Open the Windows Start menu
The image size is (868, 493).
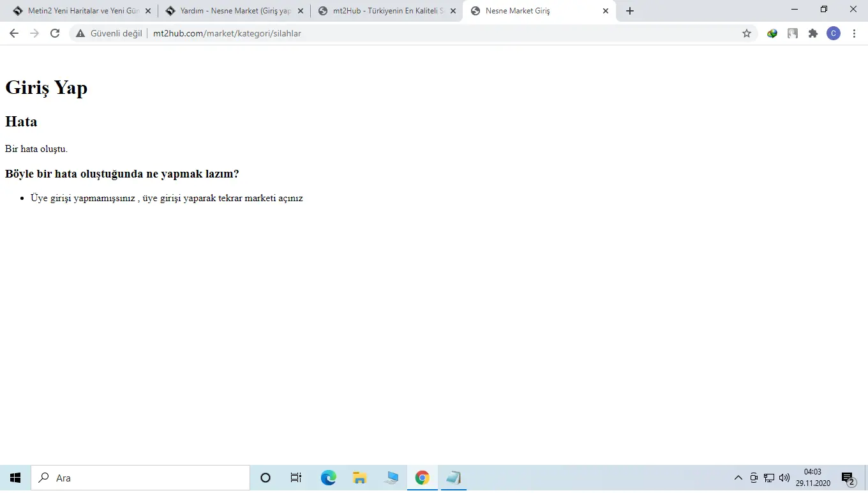(x=15, y=478)
